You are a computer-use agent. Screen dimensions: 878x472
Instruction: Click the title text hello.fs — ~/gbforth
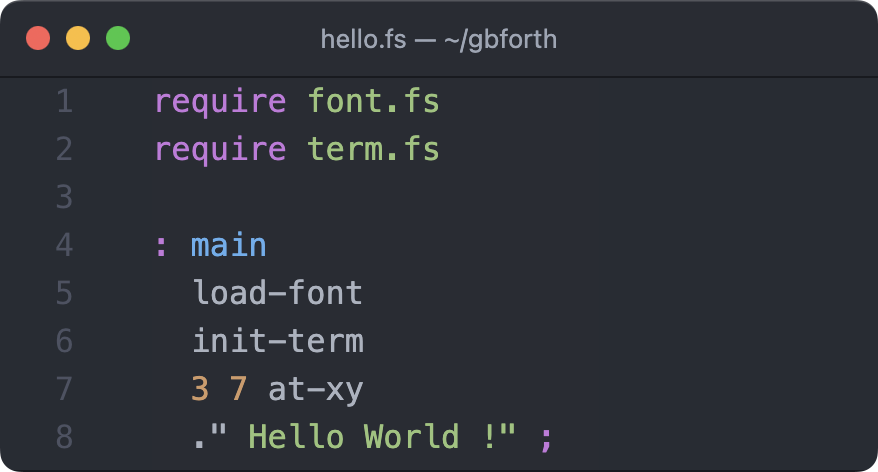click(x=438, y=39)
